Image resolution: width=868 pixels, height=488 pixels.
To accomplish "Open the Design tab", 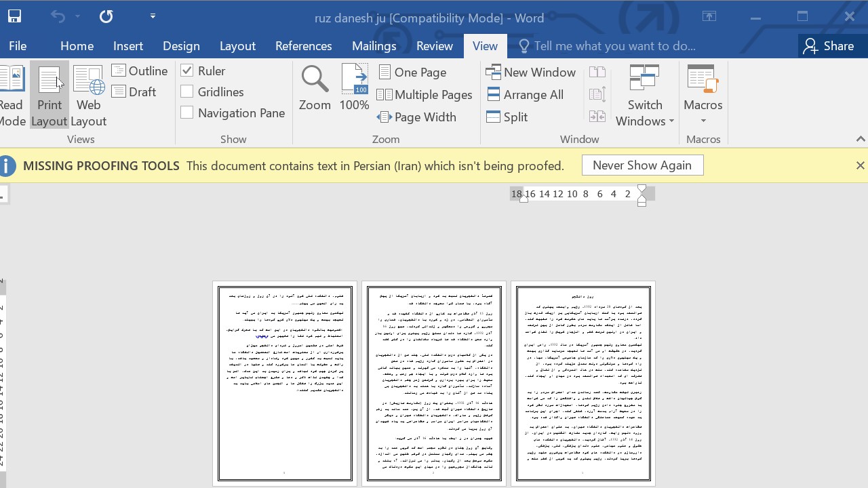I will (181, 46).
